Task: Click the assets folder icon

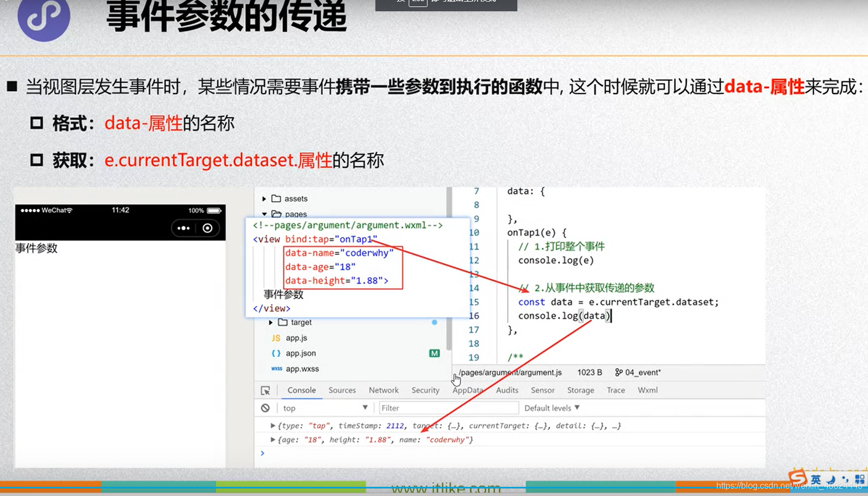Action: [276, 199]
